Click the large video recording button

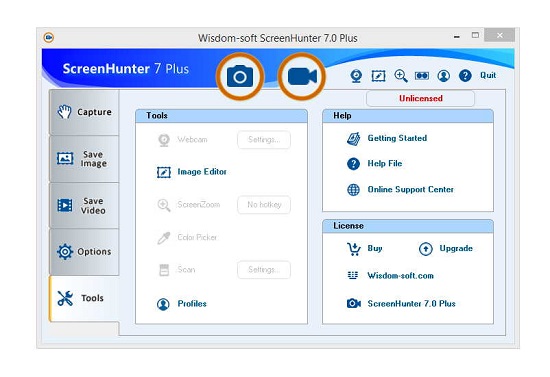[x=302, y=76]
